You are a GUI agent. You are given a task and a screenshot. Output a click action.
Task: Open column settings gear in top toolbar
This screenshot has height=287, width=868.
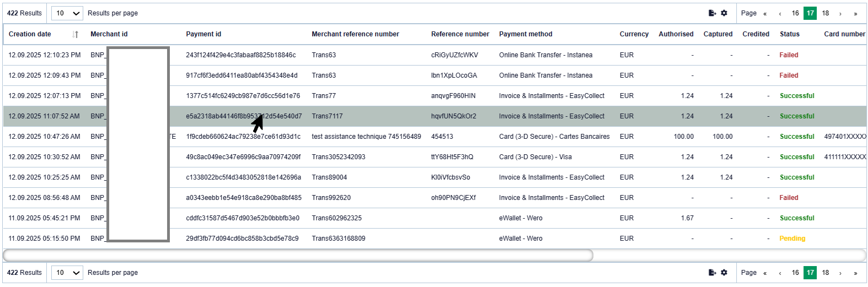tap(724, 13)
